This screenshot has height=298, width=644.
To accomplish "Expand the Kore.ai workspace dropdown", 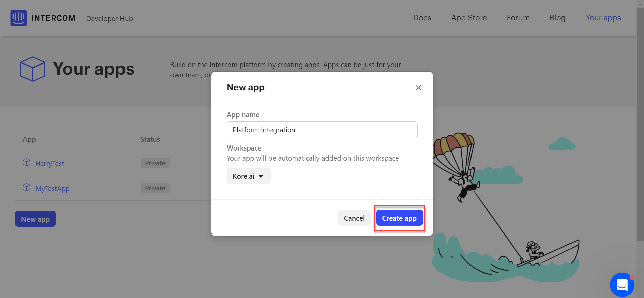I will (x=248, y=176).
